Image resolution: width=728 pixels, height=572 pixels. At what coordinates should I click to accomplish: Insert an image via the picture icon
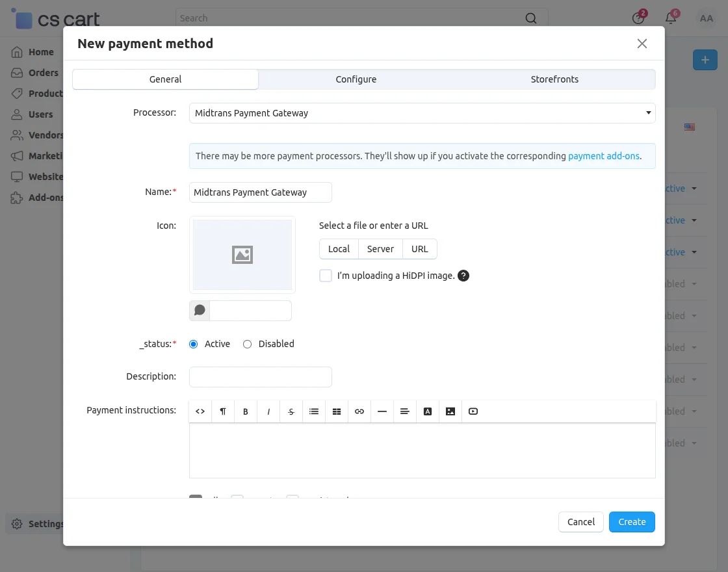click(x=450, y=411)
